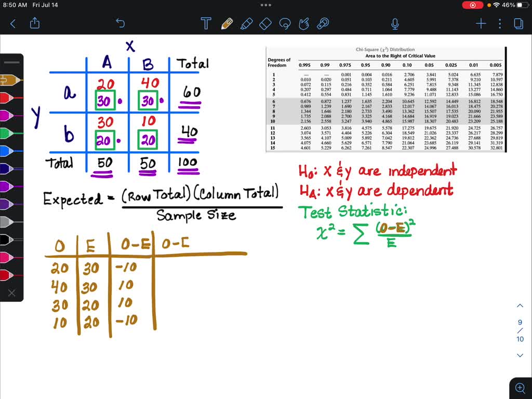Viewport: 532px width, 399px height.
Task: Select the Pencil tool
Action: coord(227,23)
